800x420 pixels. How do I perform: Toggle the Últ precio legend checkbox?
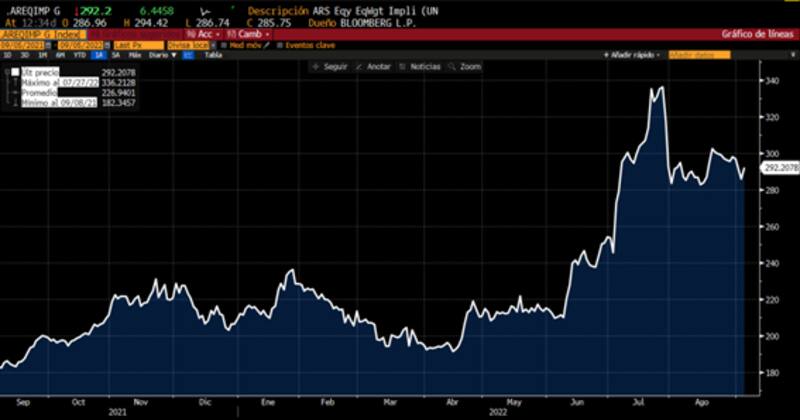click(15, 73)
